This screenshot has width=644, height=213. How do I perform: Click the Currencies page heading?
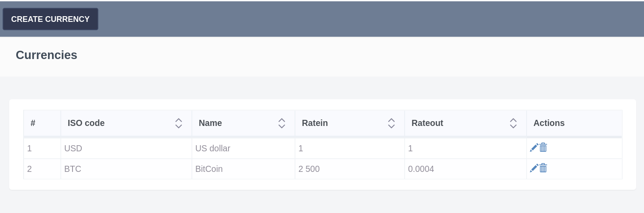point(46,55)
